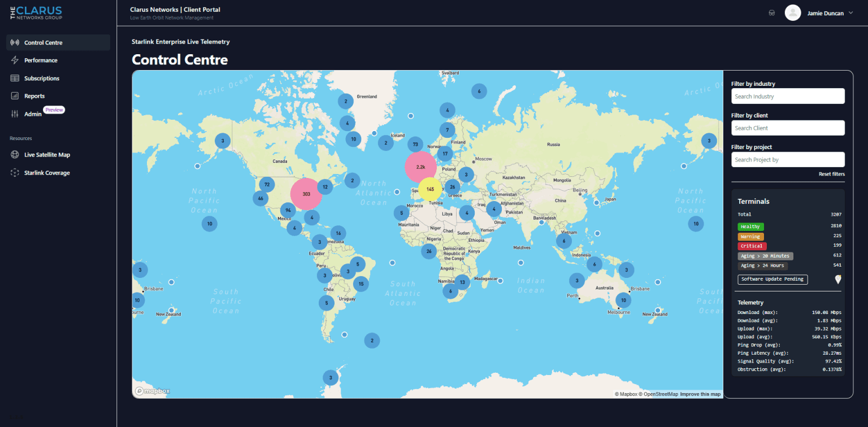Select the 73 terminal cluster marker
The image size is (868, 427).
pos(415,145)
